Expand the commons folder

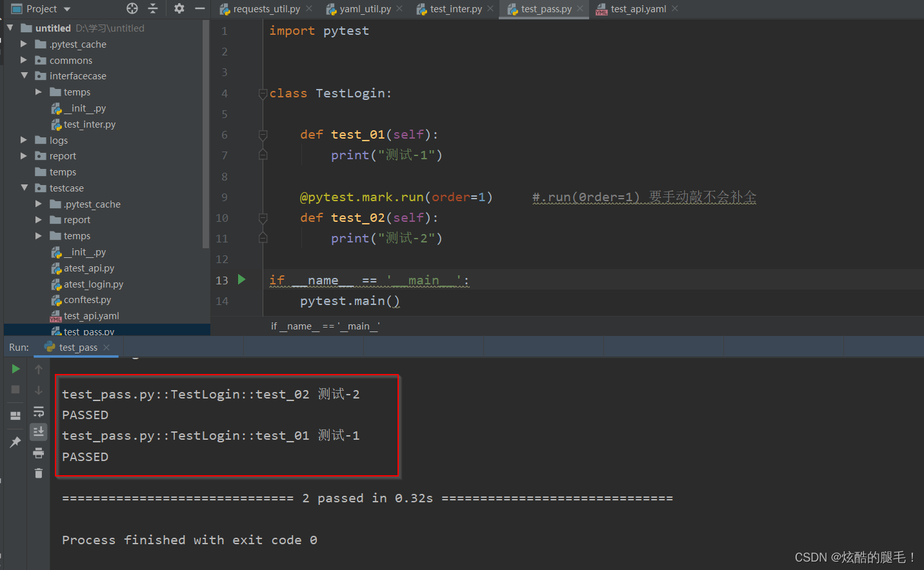[24, 60]
